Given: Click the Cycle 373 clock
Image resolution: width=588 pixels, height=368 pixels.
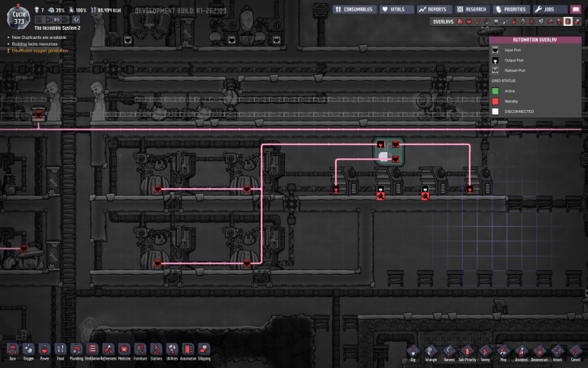Looking at the screenshot, I should coord(18,18).
